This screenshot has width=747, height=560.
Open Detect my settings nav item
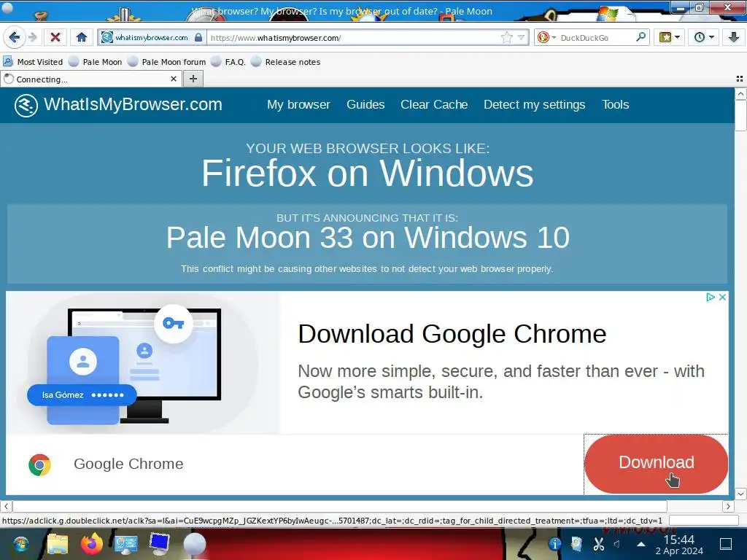534,105
